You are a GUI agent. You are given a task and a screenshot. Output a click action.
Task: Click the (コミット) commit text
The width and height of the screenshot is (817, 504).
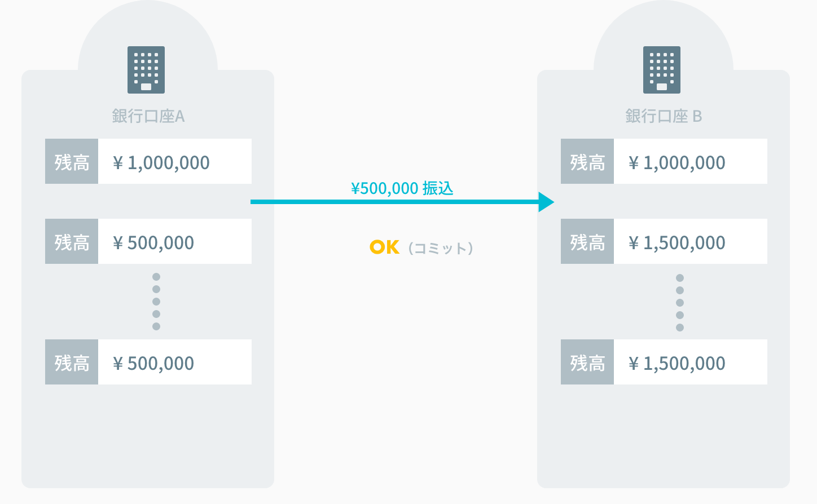coord(441,249)
